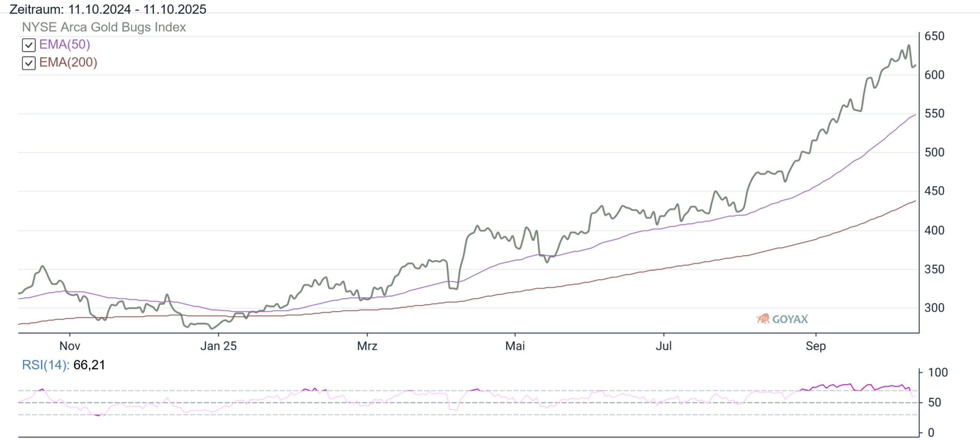Click the 300 price axis label
980x441 pixels.
[934, 308]
